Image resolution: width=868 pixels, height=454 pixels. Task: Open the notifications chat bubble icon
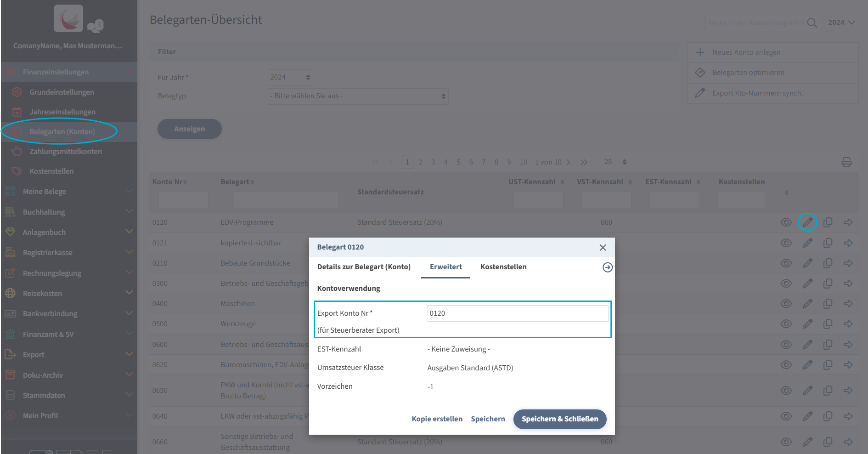click(95, 26)
